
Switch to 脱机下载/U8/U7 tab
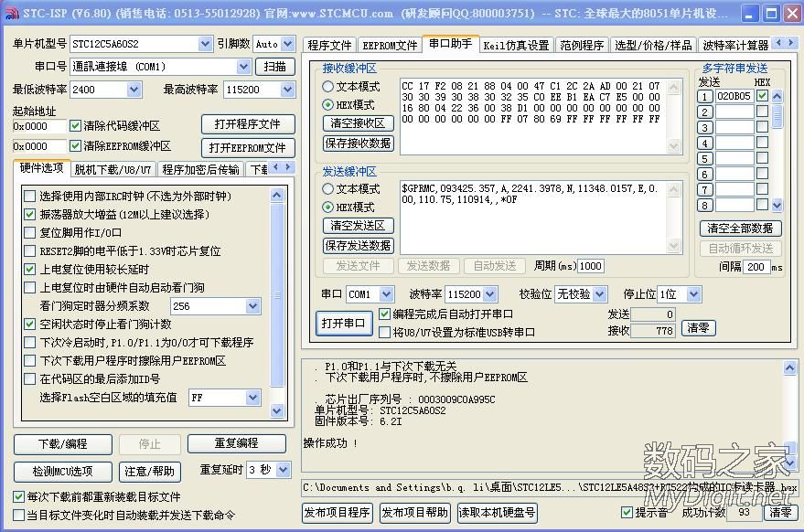(113, 170)
